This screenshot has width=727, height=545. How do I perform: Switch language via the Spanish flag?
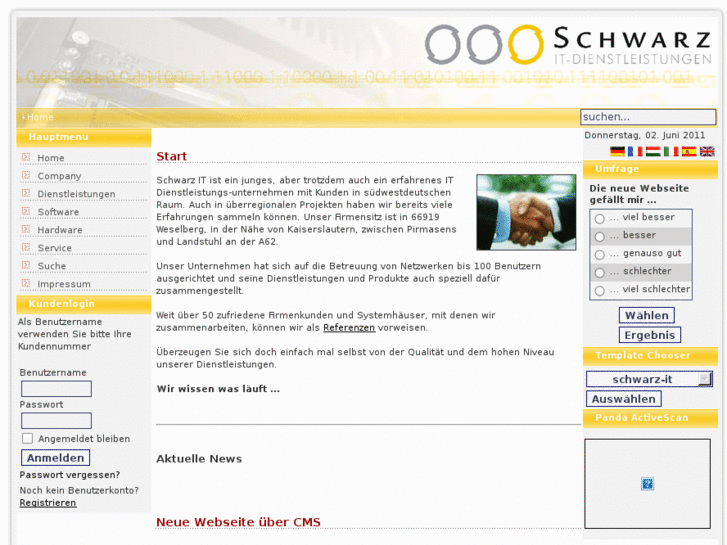[x=689, y=151]
